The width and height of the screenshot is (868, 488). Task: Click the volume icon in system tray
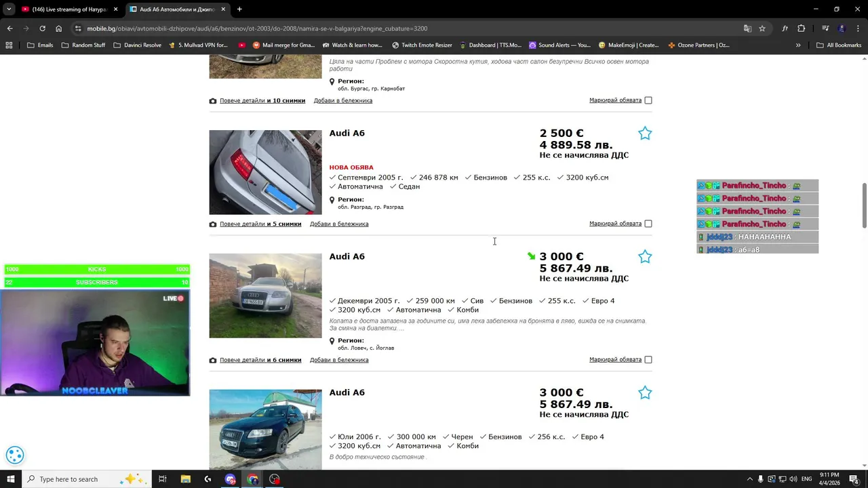(x=793, y=479)
